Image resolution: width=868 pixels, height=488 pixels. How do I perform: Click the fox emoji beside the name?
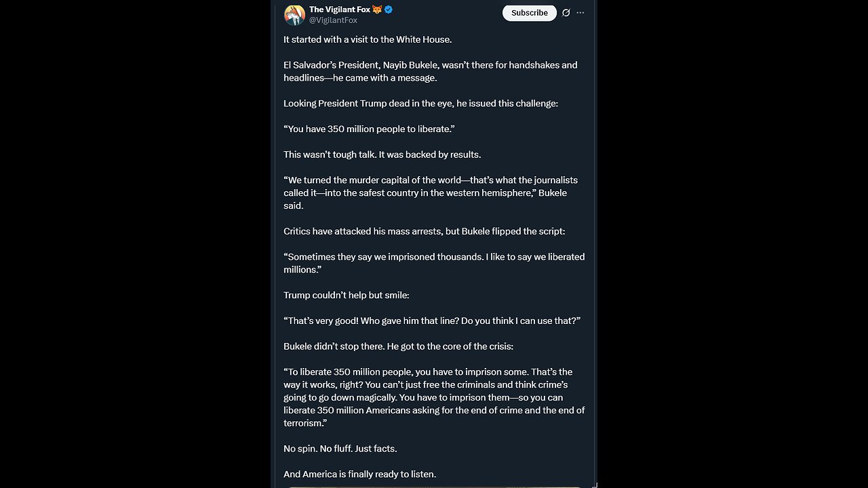(378, 9)
